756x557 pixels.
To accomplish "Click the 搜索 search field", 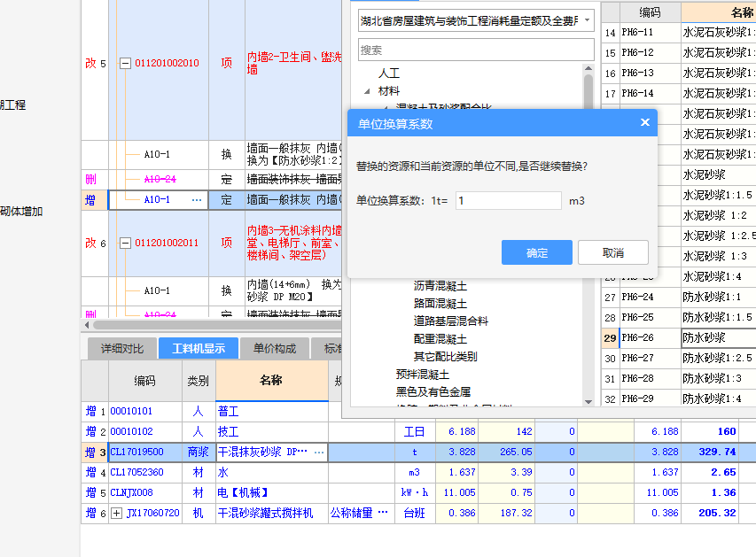I will tap(476, 50).
